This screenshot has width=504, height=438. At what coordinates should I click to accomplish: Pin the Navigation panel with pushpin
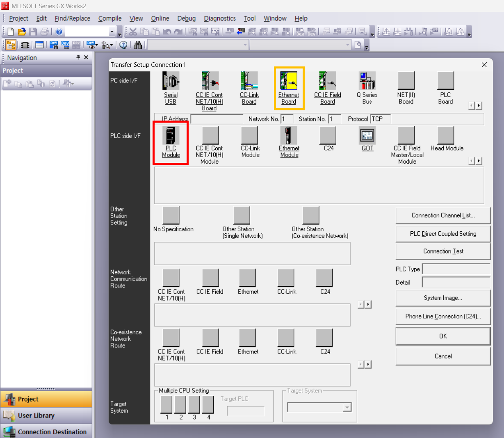[x=78, y=57]
